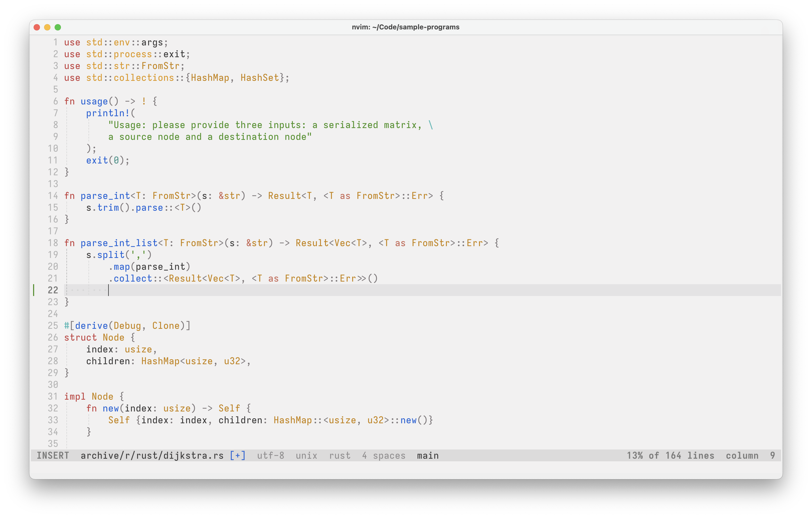The image size is (812, 518).
Task: Place cursor on the HashSet import
Action: pos(260,78)
